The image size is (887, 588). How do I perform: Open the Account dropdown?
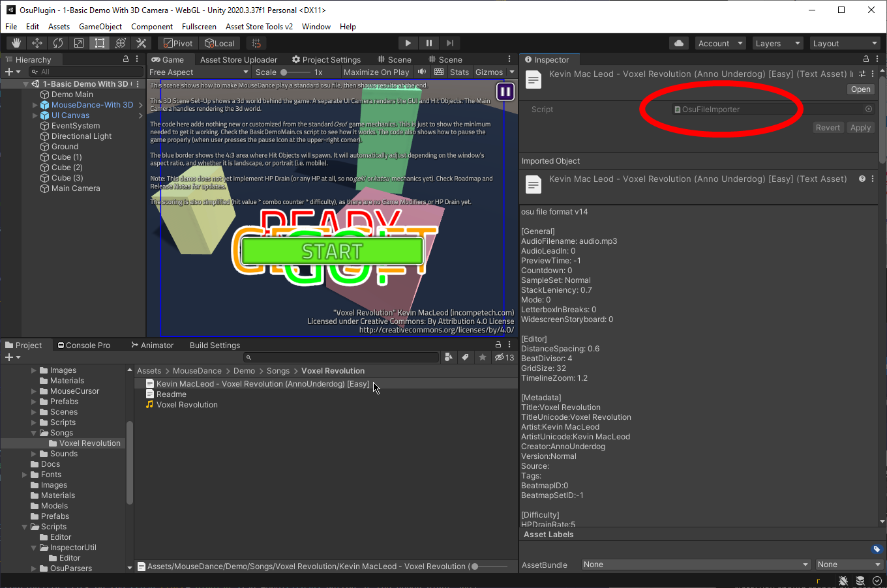click(720, 43)
